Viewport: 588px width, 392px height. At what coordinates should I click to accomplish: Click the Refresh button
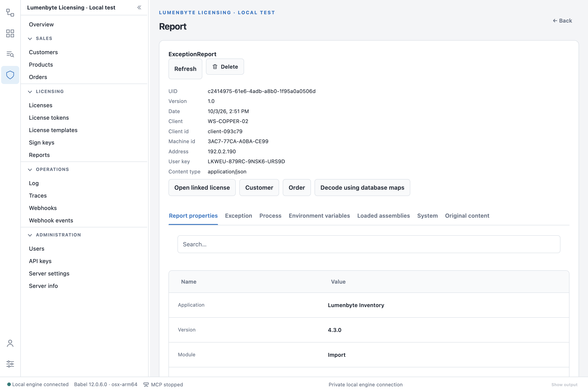point(185,69)
